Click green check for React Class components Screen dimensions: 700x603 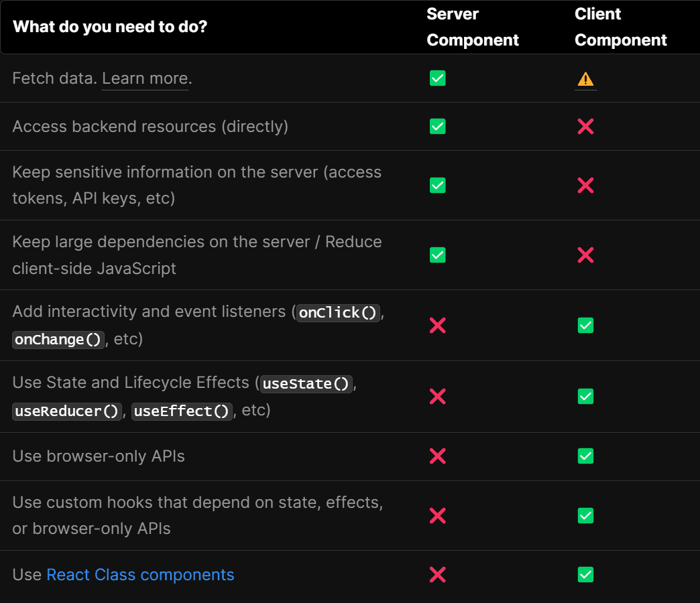click(585, 575)
